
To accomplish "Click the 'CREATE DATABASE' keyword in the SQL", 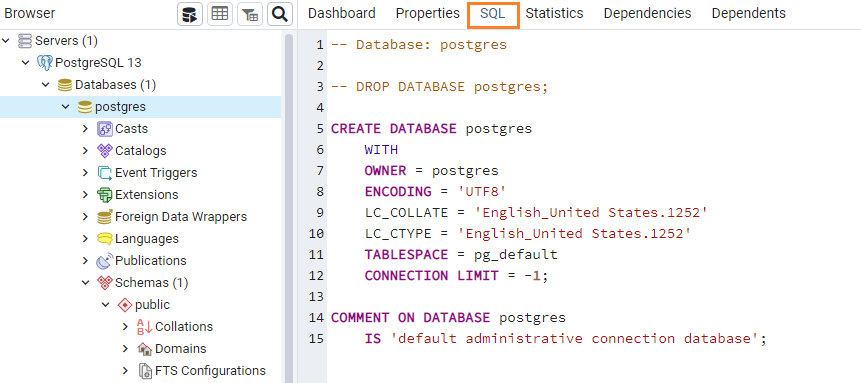I will (x=393, y=129).
